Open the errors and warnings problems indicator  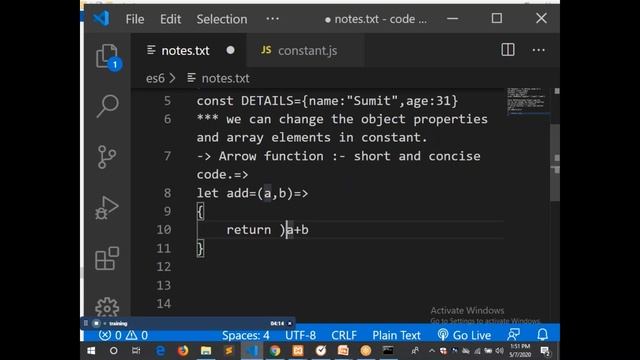[x=123, y=336]
